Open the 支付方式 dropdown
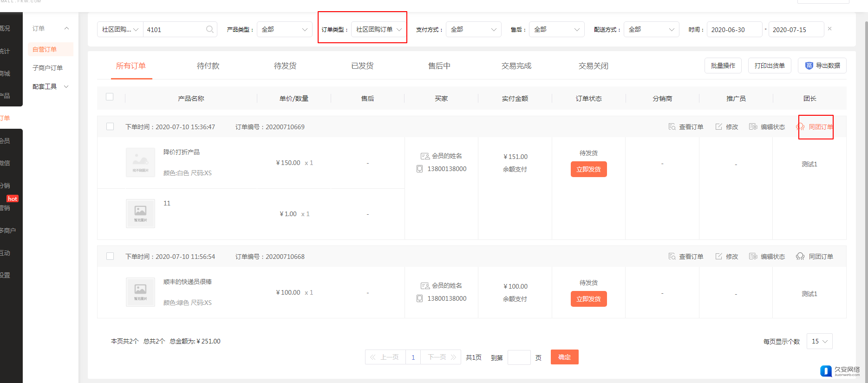The height and width of the screenshot is (383, 868). point(474,29)
